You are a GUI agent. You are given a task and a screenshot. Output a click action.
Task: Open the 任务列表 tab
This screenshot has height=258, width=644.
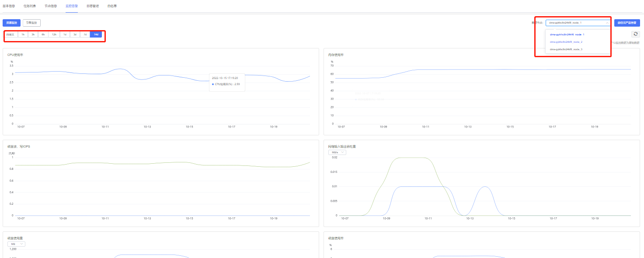coord(30,6)
